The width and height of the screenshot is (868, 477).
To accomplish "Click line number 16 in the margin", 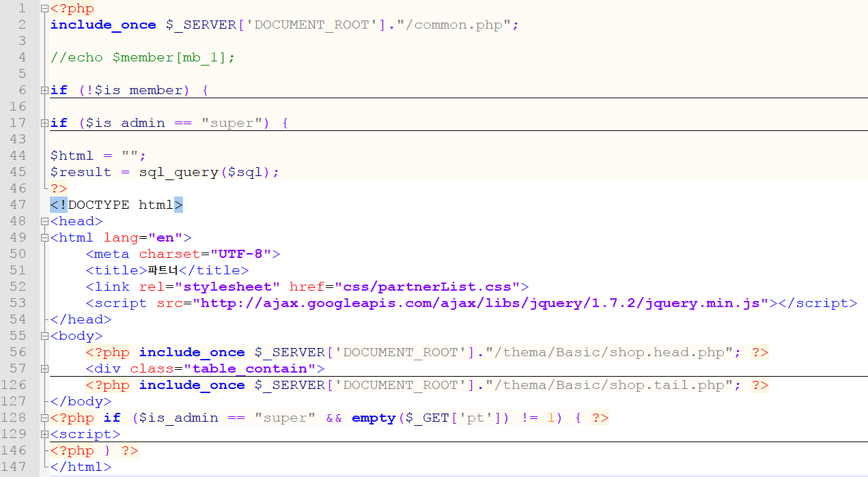I will click(18, 106).
